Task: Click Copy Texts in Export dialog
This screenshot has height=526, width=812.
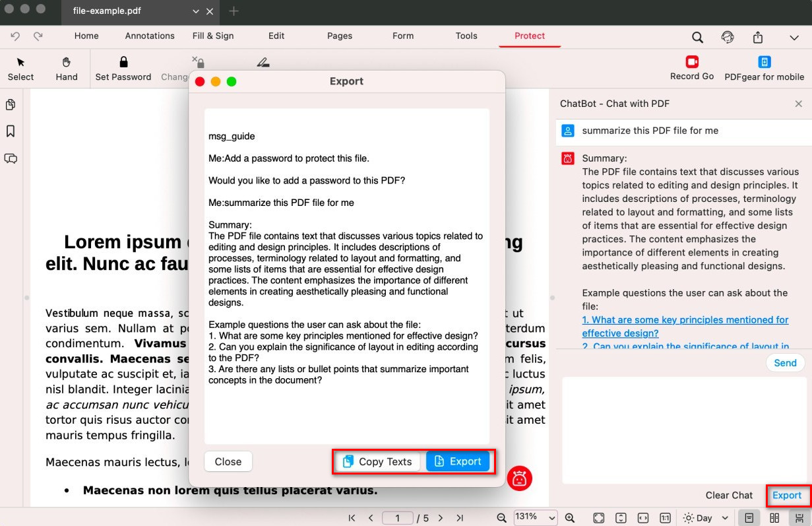Action: pyautogui.click(x=377, y=461)
